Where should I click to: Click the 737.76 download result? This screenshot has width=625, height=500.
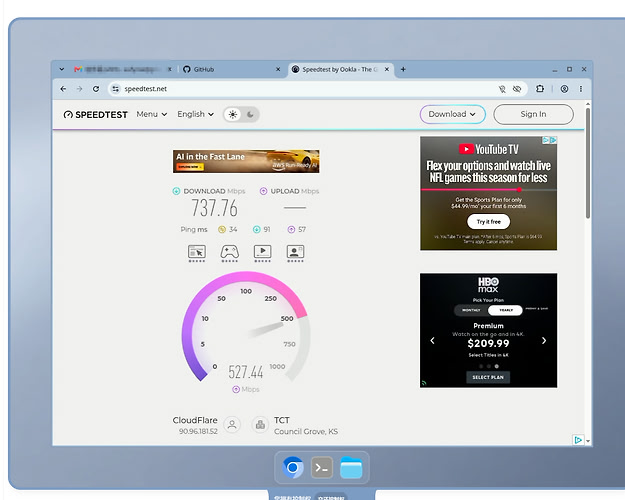point(214,208)
